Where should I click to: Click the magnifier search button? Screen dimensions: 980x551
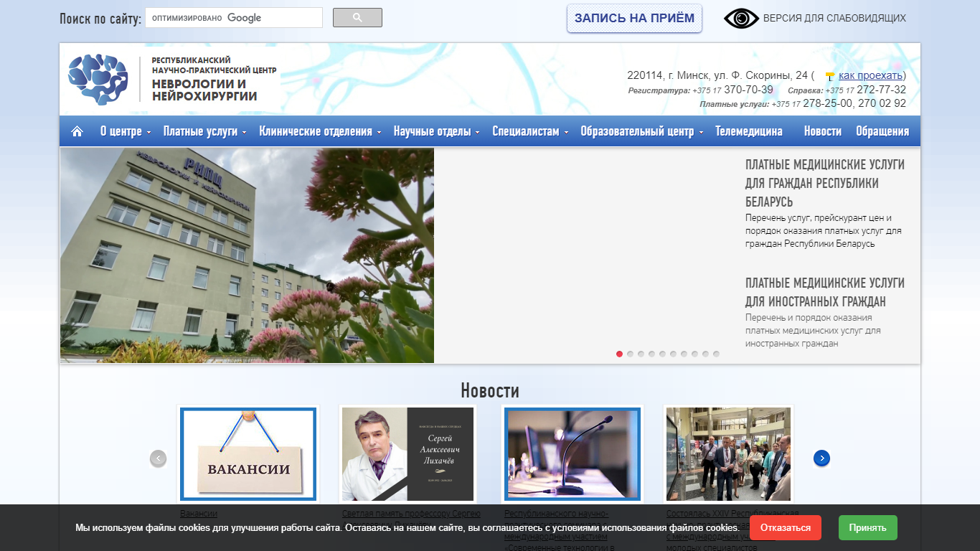[x=357, y=18]
